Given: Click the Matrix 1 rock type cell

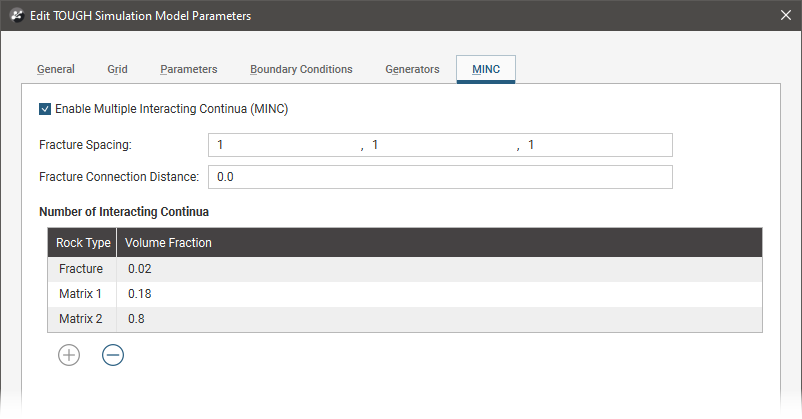Looking at the screenshot, I should click(82, 294).
